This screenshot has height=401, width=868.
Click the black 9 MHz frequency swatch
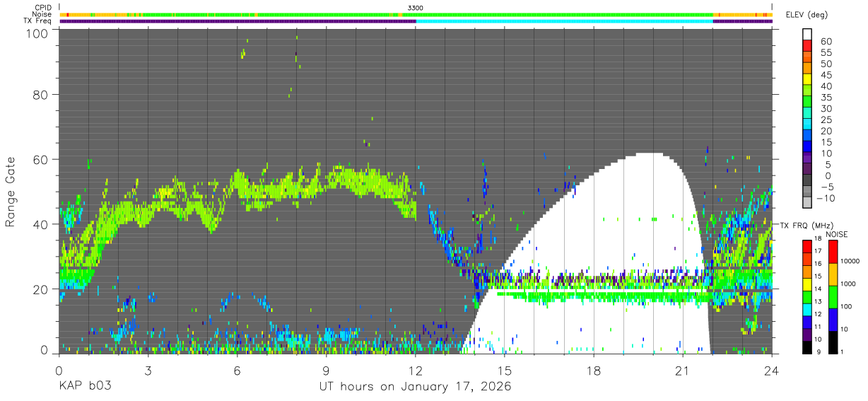806,347
